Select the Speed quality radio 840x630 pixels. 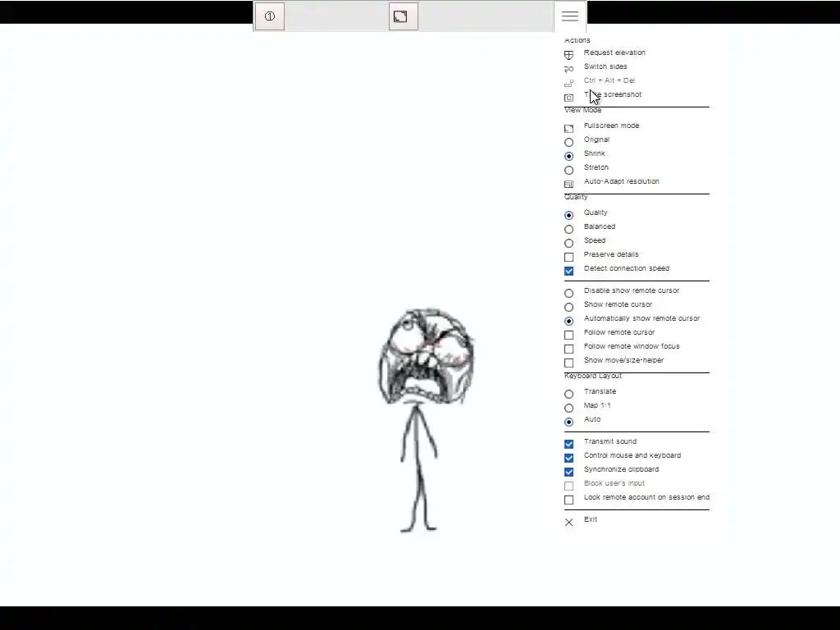pyautogui.click(x=569, y=243)
